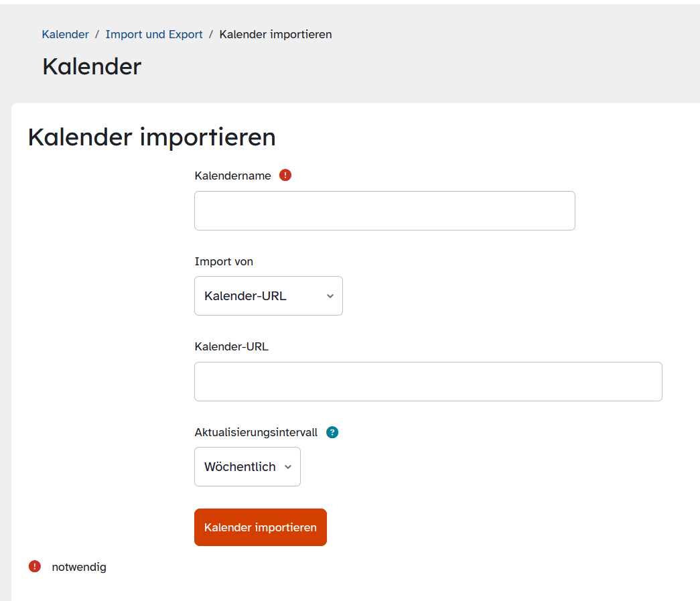The width and height of the screenshot is (700, 601).
Task: Click the chevron in the Kalender-URL select box
Action: 330,296
